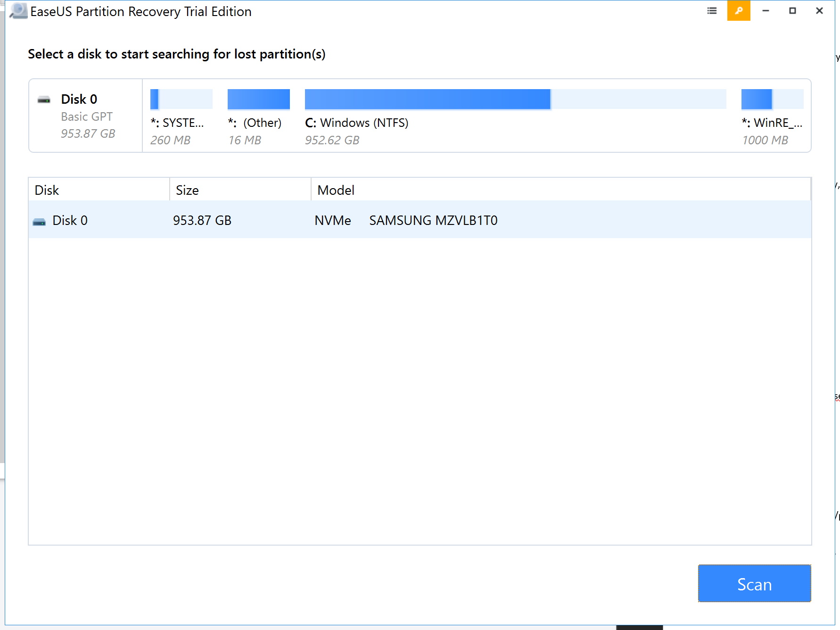Click the Basic GPT label under Disk 0
Screen dimensions: 840x630
[x=87, y=116]
